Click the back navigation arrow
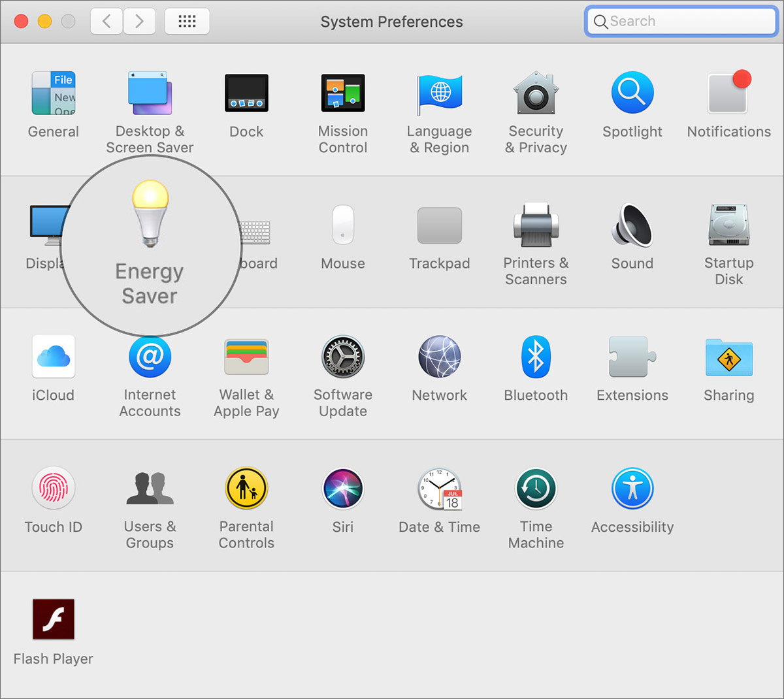This screenshot has width=784, height=699. coord(106,22)
